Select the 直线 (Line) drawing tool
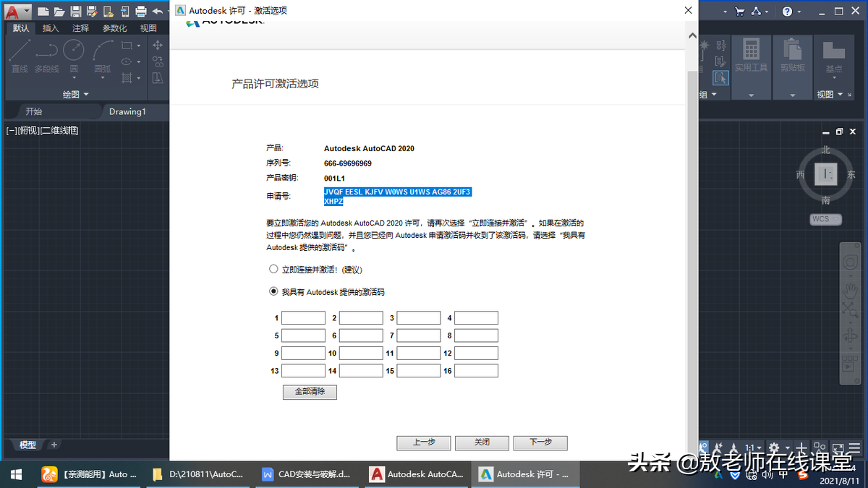The width and height of the screenshot is (868, 488). pyautogui.click(x=20, y=54)
